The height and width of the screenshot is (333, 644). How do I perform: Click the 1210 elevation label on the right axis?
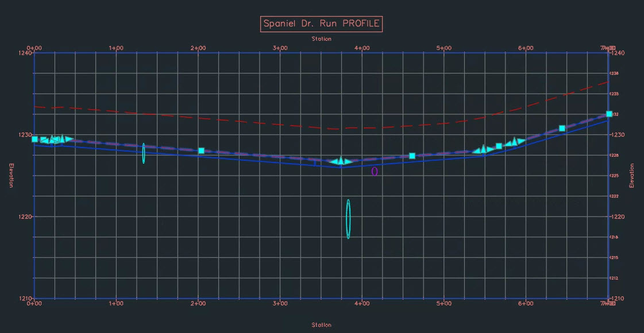618,299
